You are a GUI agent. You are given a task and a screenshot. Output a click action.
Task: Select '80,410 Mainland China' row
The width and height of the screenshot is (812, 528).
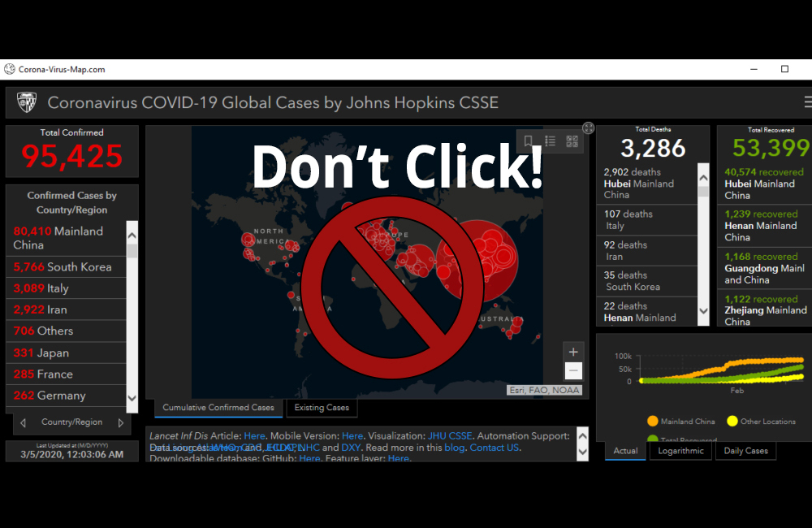click(66, 238)
